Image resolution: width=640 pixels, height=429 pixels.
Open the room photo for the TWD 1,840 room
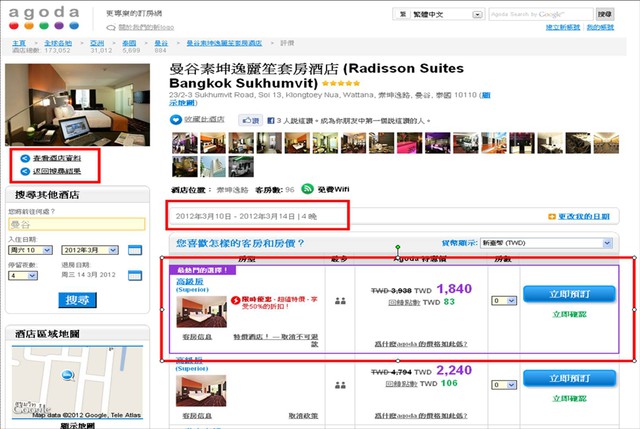coord(202,312)
